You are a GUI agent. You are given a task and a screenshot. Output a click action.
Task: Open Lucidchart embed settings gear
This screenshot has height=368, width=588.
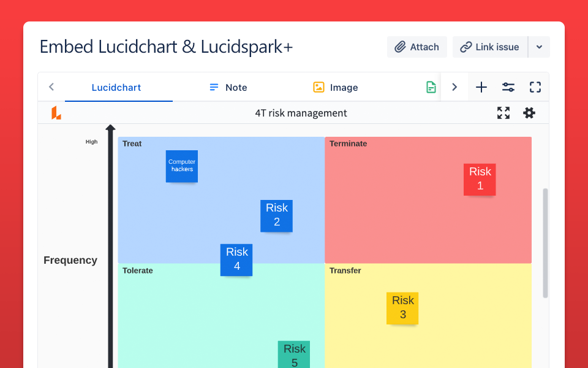click(529, 113)
